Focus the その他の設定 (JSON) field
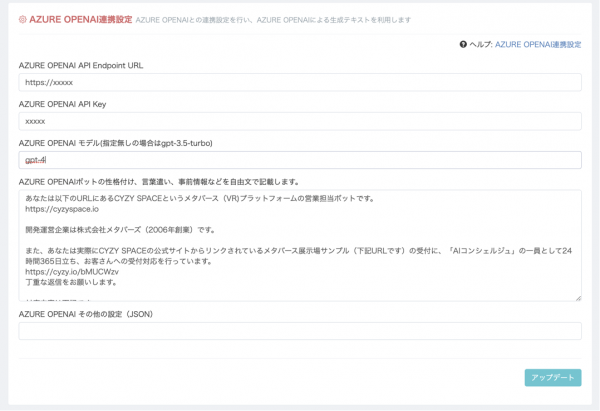Viewport: 600px width, 411px height. (x=300, y=331)
